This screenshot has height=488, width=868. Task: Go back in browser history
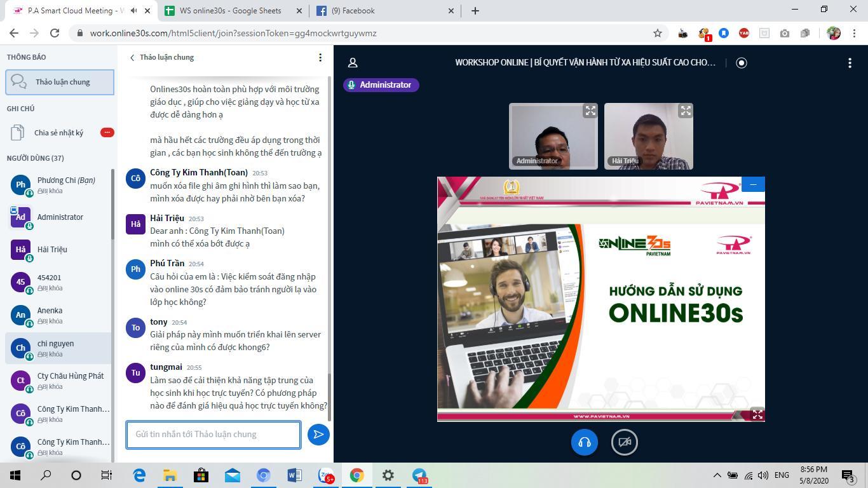[x=14, y=33]
